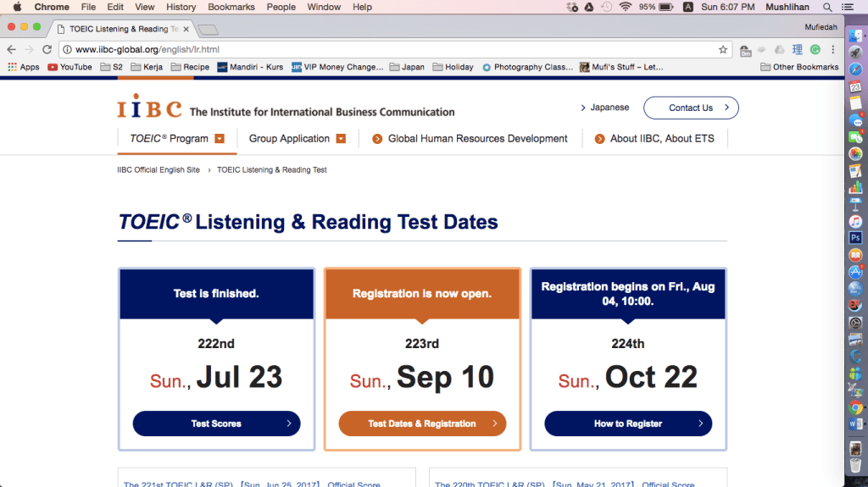
Task: Click Test Dates & Registration button
Action: 422,423
